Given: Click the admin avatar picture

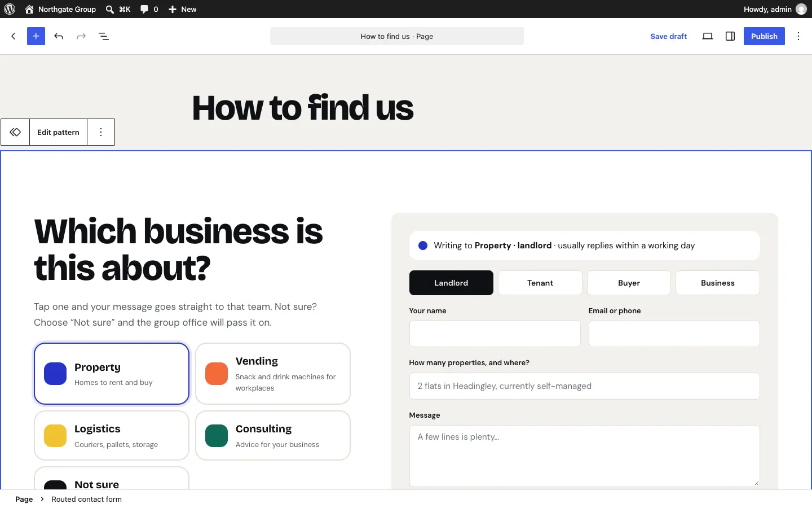Looking at the screenshot, I should point(801,9).
